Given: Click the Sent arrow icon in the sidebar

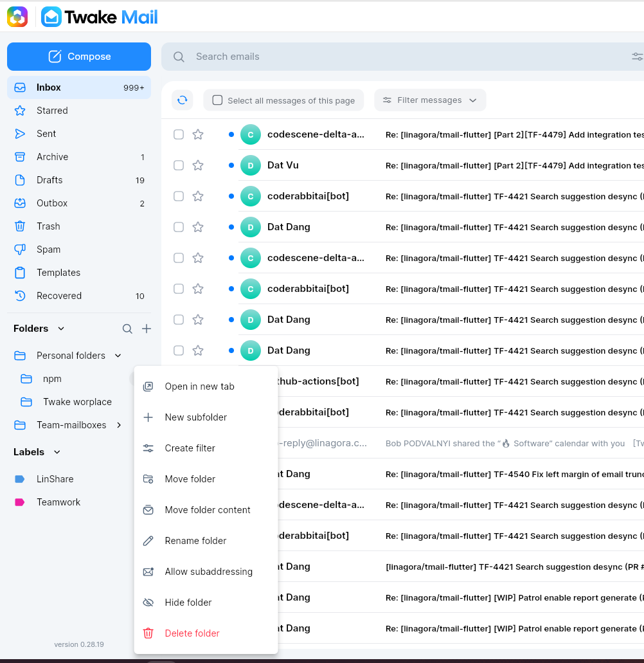Looking at the screenshot, I should pos(20,134).
